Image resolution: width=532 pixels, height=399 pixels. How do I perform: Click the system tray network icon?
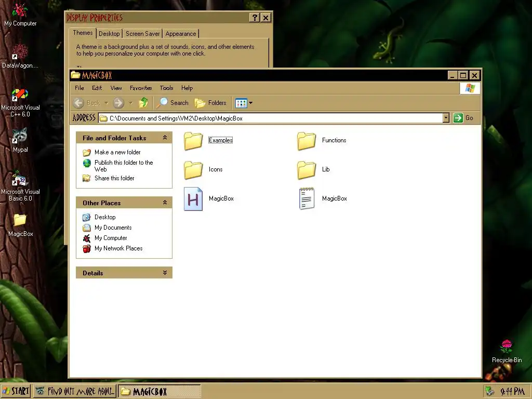click(489, 391)
